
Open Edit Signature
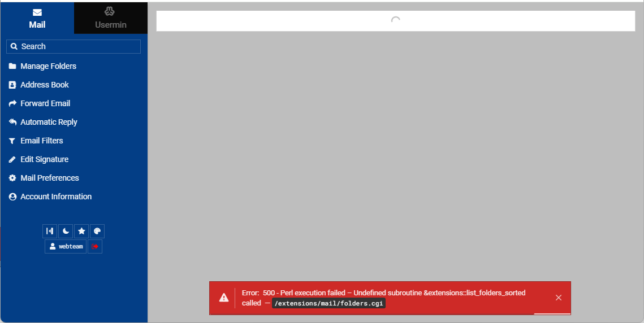click(44, 159)
